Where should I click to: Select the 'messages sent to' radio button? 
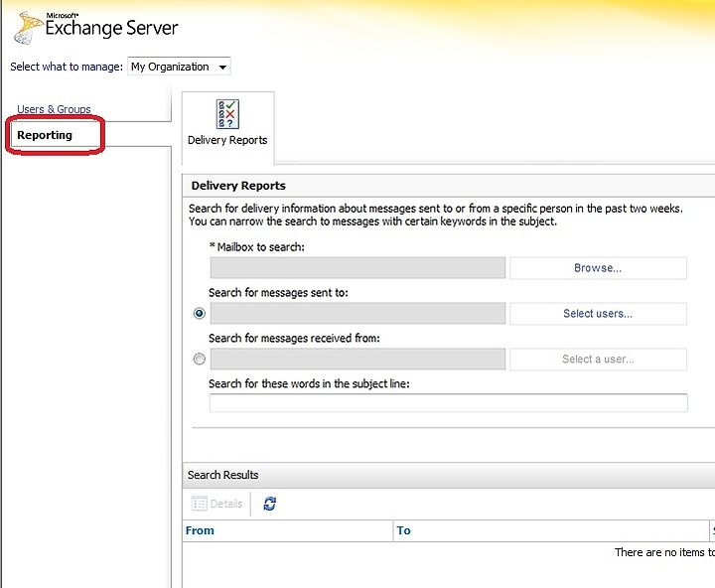point(200,314)
